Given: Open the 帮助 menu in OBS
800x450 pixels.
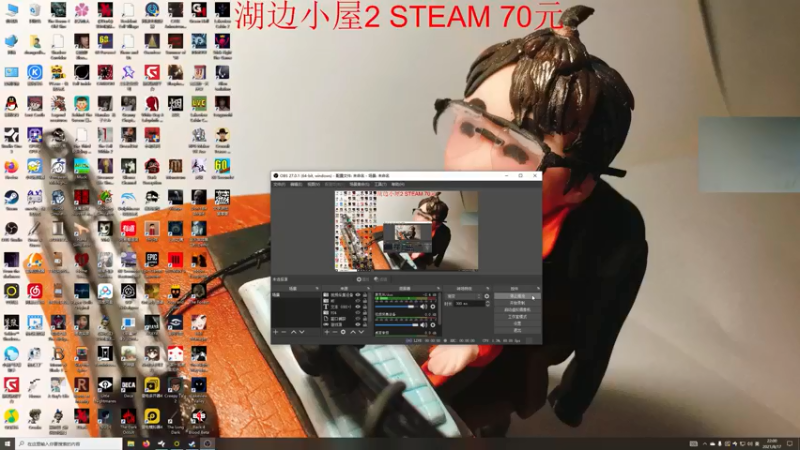Looking at the screenshot, I should [397, 184].
